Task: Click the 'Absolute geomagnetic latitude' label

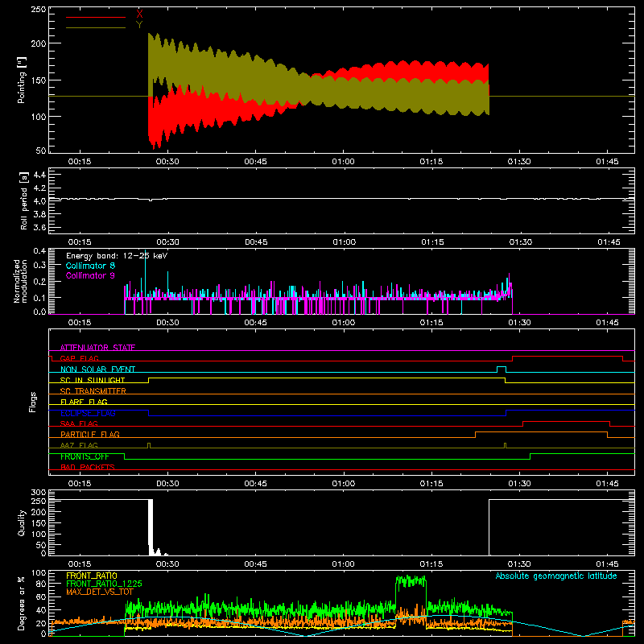Action: (x=556, y=576)
